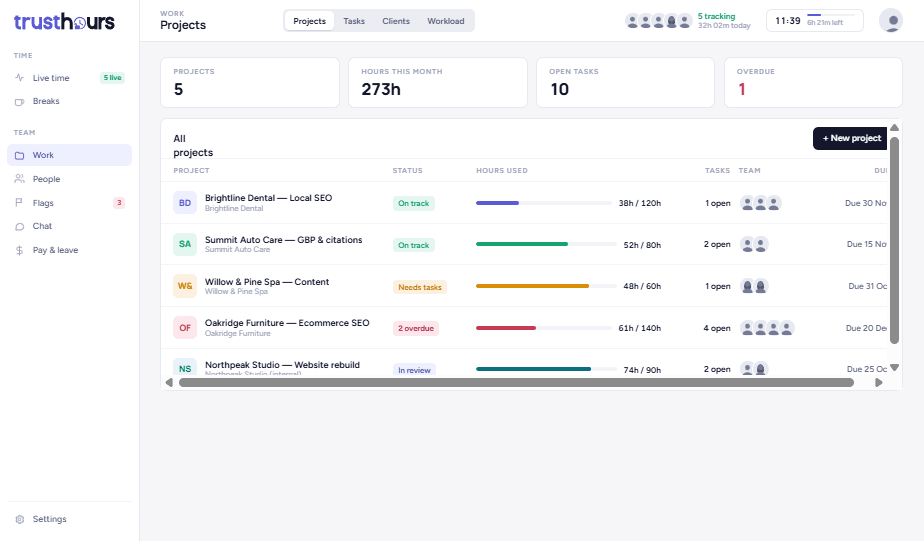Screen dimensions: 924x541
Task: Click horizontal scroll left arrow
Action: (x=169, y=383)
